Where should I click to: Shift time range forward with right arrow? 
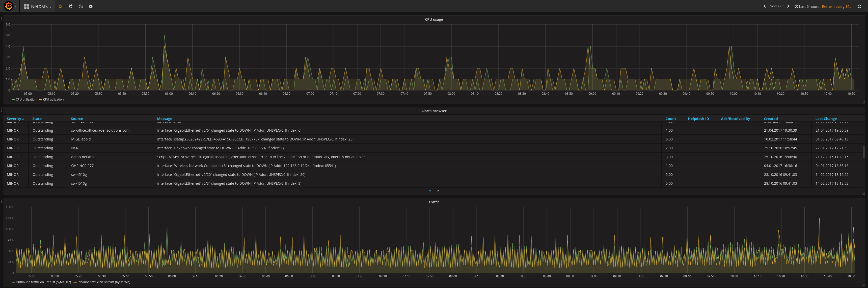coord(788,6)
